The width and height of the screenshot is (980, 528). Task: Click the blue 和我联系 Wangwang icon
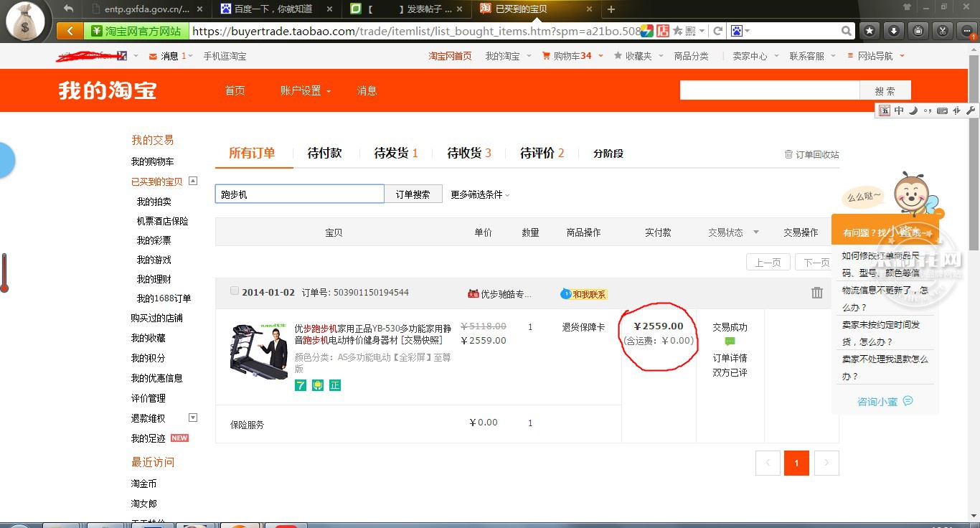pos(584,294)
